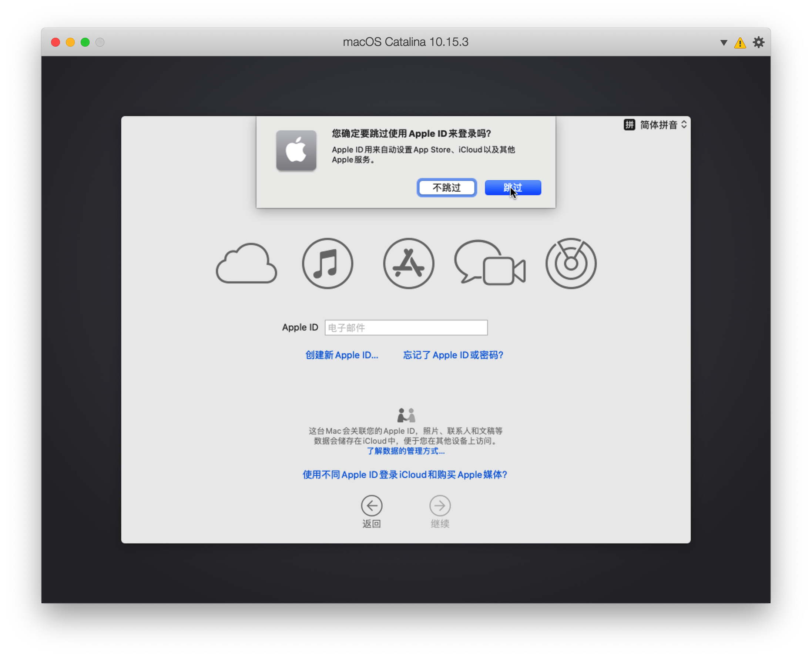Open the 创建新 Apple ID link
Image resolution: width=812 pixels, height=658 pixels.
pos(342,355)
